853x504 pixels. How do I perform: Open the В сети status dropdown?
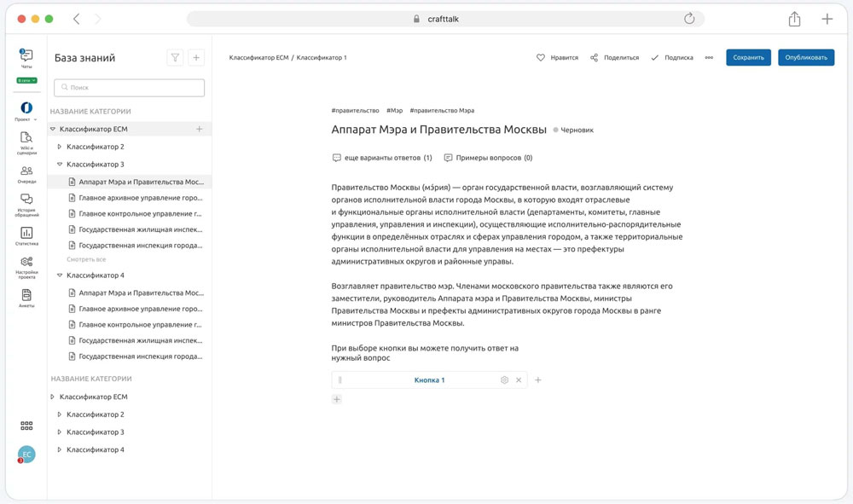click(26, 80)
